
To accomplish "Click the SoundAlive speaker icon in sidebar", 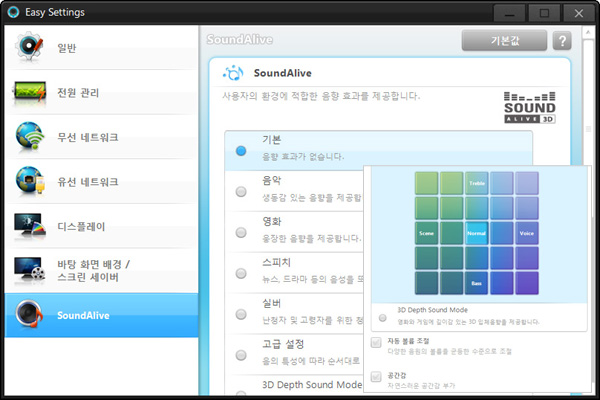I will (29, 314).
